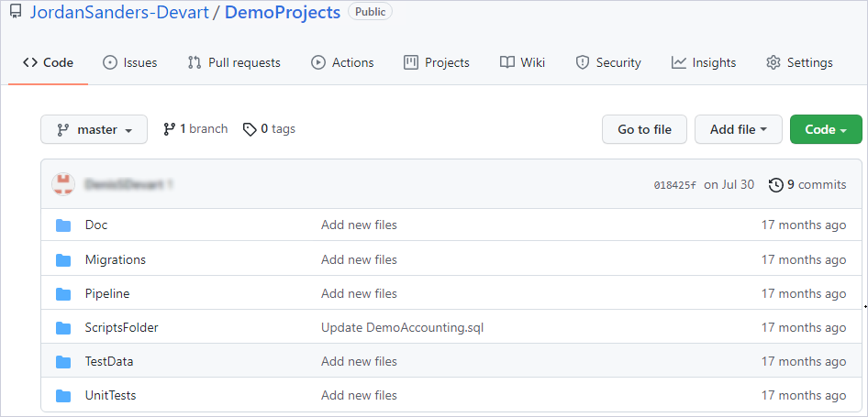Click the Migrations folder icon
Image resolution: width=868 pixels, height=417 pixels.
[x=63, y=260]
